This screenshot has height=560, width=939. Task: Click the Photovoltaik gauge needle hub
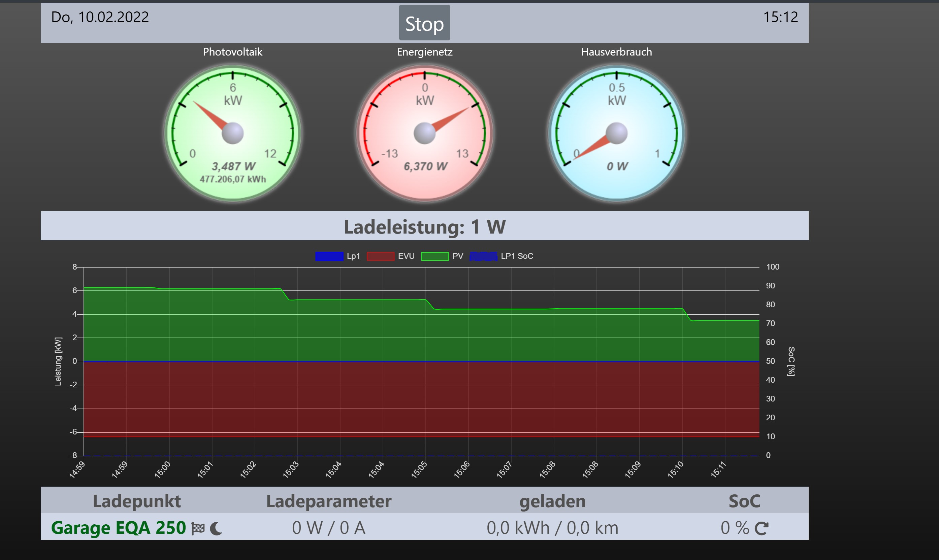tap(233, 133)
